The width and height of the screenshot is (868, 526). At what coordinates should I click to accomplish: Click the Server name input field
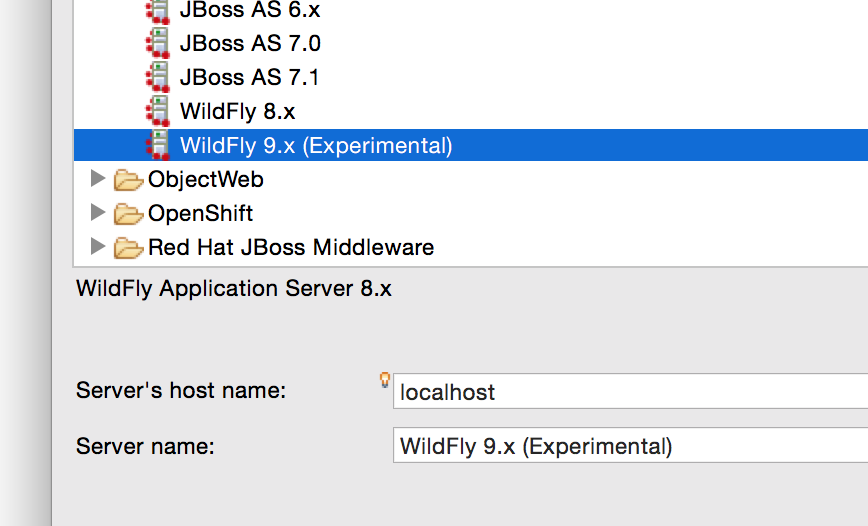point(631,445)
